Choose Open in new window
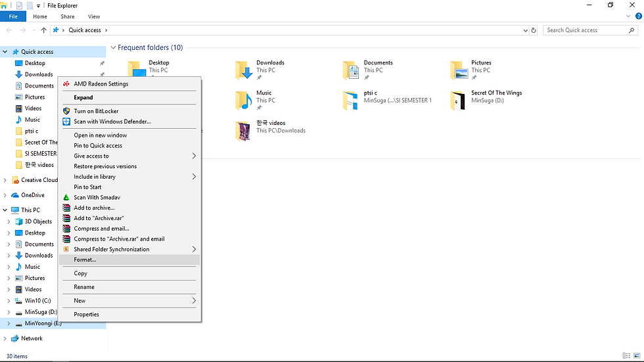644x362 pixels. click(x=129, y=135)
